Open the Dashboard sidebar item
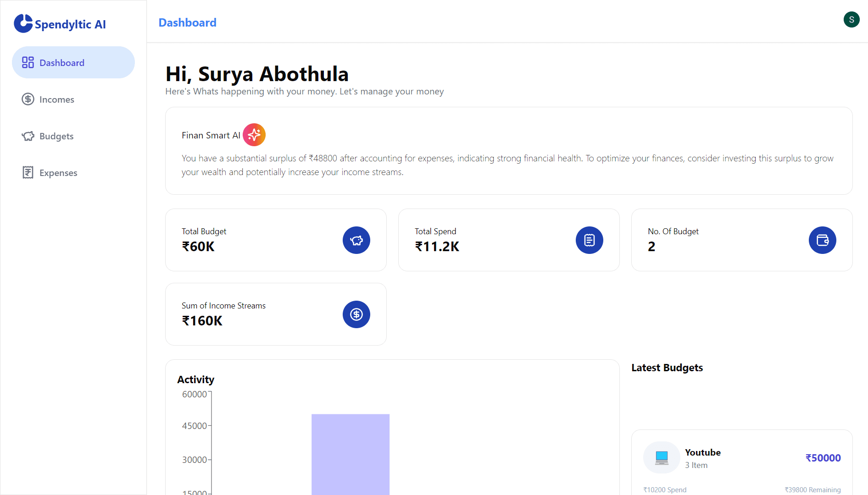This screenshot has height=495, width=868. (x=73, y=62)
